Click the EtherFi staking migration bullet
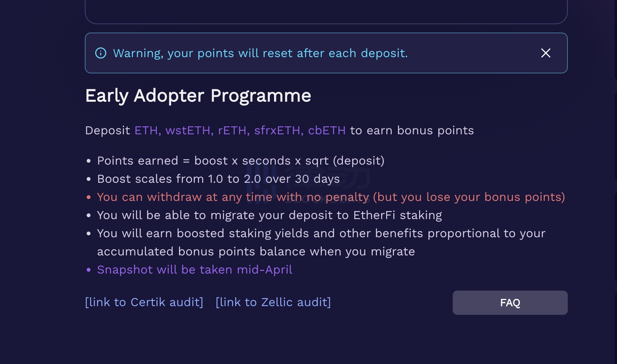The height and width of the screenshot is (364, 617). [x=269, y=215]
